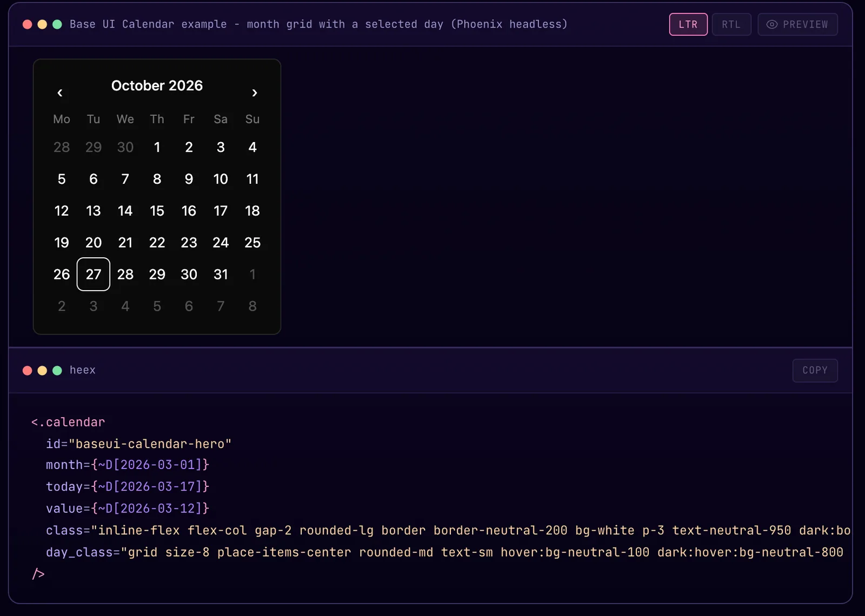
Task: Select day 12 in the calendar
Action: 62,211
